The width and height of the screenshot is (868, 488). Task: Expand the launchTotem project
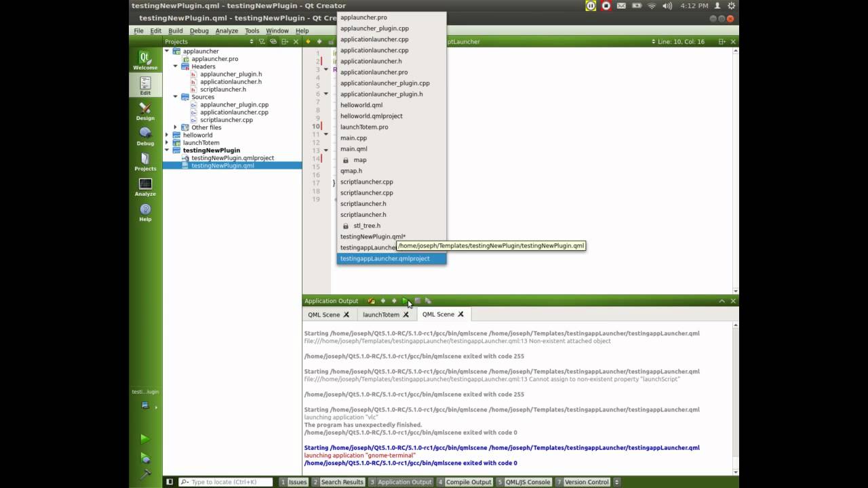point(167,143)
